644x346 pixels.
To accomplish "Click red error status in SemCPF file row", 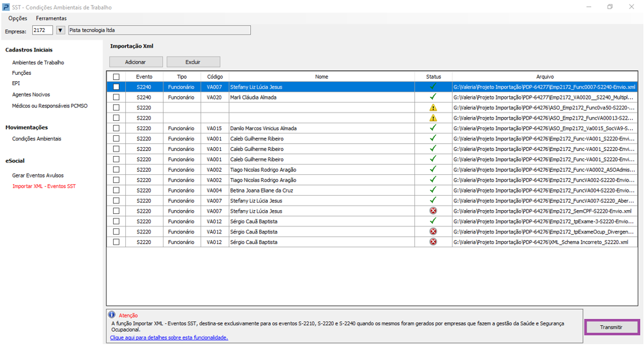I will click(433, 211).
